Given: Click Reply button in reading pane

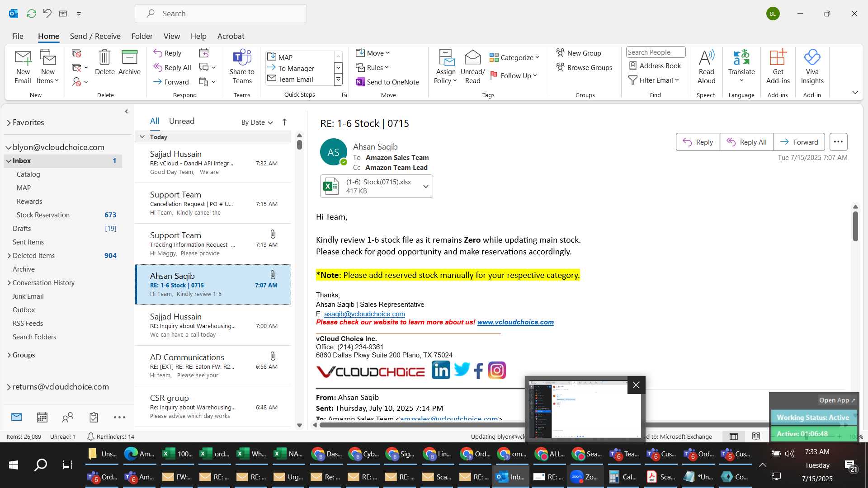Looking at the screenshot, I should point(698,142).
